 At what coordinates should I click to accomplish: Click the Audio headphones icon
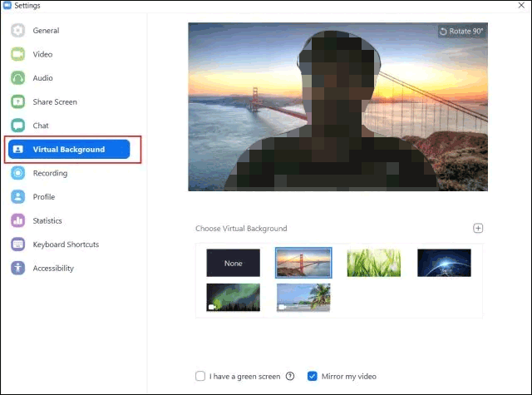(x=17, y=77)
